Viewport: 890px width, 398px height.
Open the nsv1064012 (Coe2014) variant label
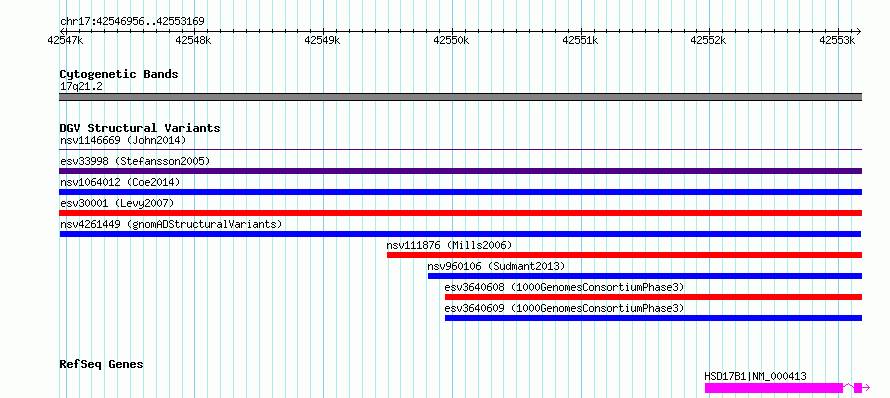tap(120, 182)
